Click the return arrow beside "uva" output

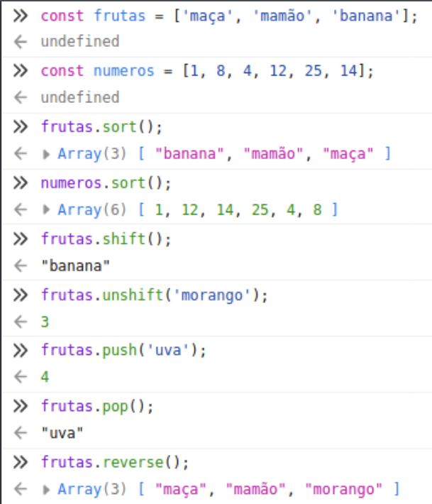[20, 433]
